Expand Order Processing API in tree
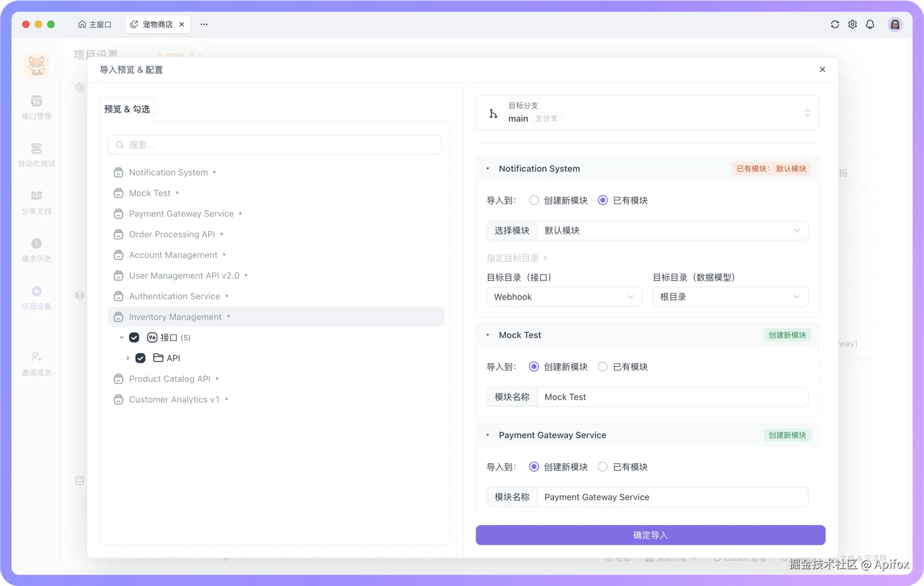Viewport: 924px width, 586px height. coord(222,234)
